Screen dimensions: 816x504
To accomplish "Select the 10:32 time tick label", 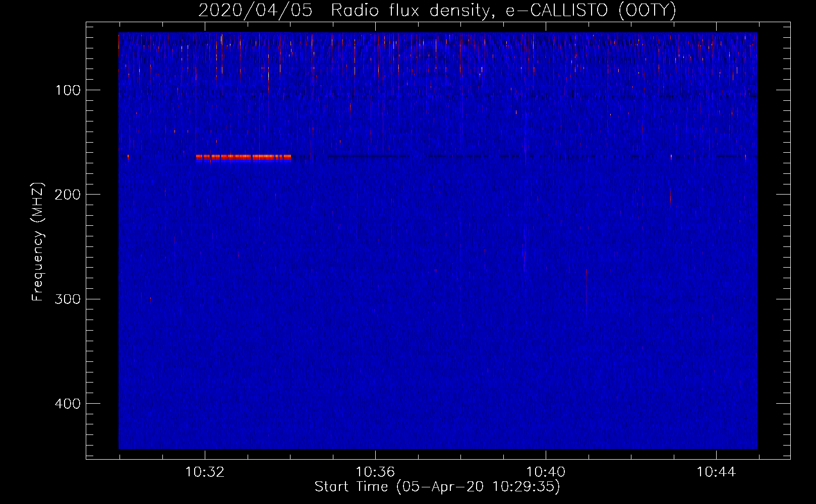I will [205, 472].
